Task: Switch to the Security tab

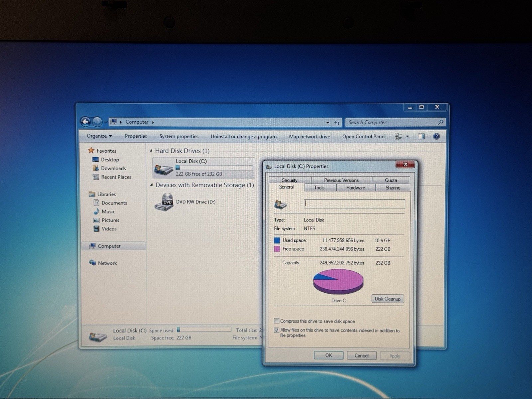Action: coord(290,180)
